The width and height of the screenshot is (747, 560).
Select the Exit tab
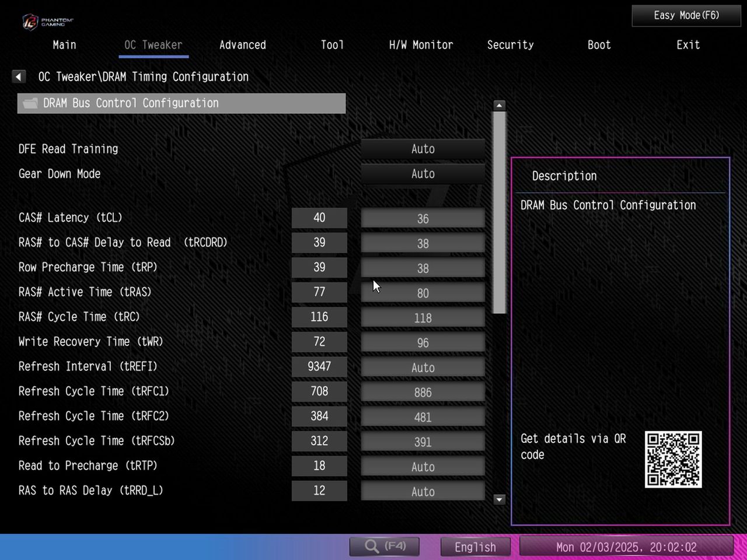688,45
